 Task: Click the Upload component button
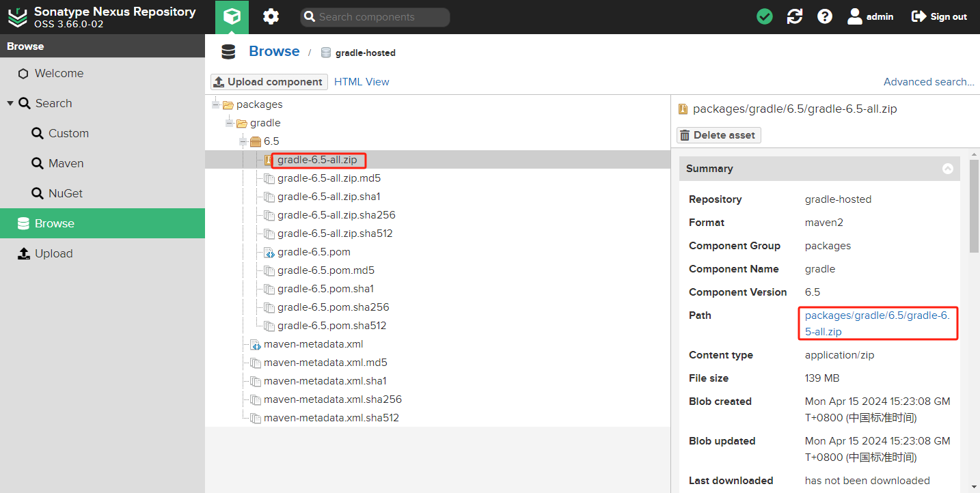269,82
